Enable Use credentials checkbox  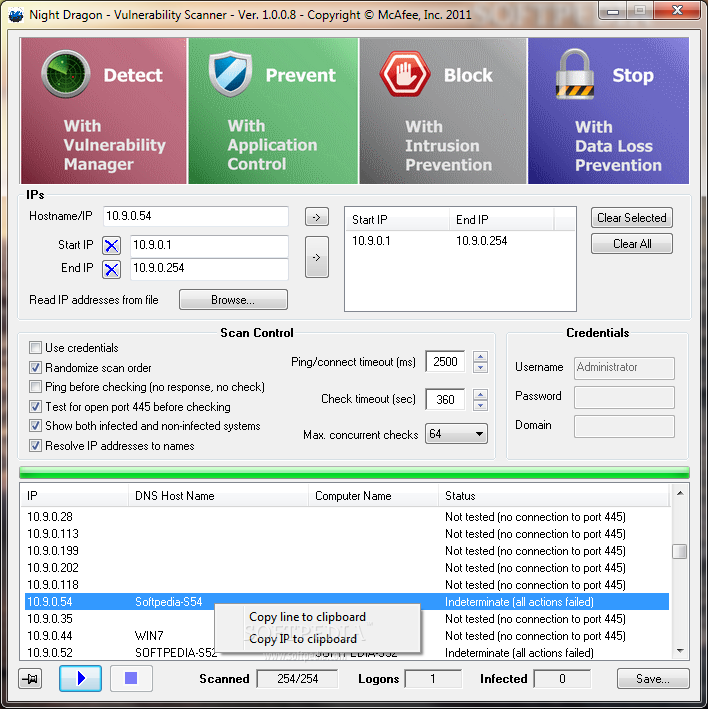tap(35, 348)
